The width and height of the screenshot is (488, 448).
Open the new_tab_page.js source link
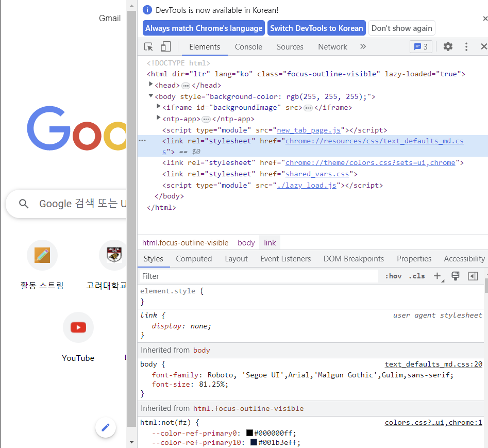[308, 130]
